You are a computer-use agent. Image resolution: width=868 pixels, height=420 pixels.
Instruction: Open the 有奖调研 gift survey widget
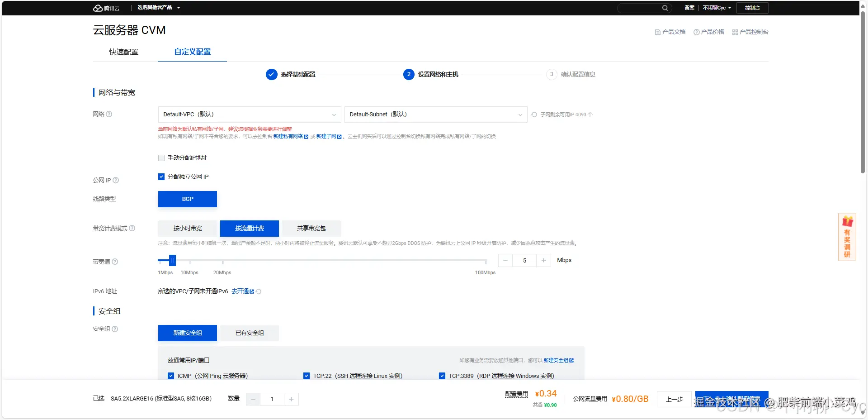tap(847, 237)
